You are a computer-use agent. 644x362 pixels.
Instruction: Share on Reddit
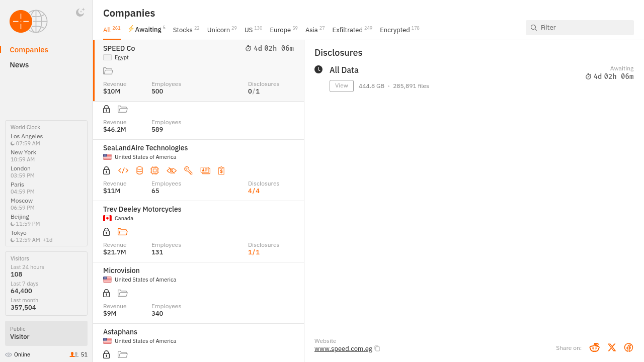tap(594, 347)
